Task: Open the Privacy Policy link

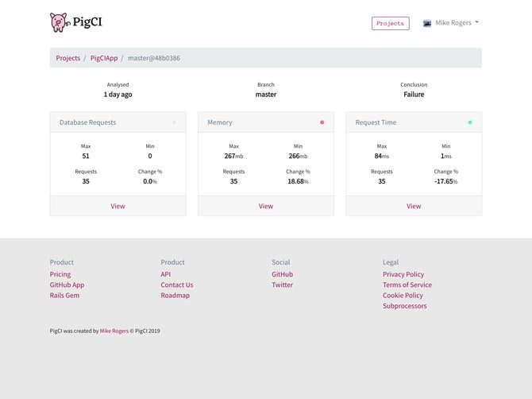Action: point(403,274)
